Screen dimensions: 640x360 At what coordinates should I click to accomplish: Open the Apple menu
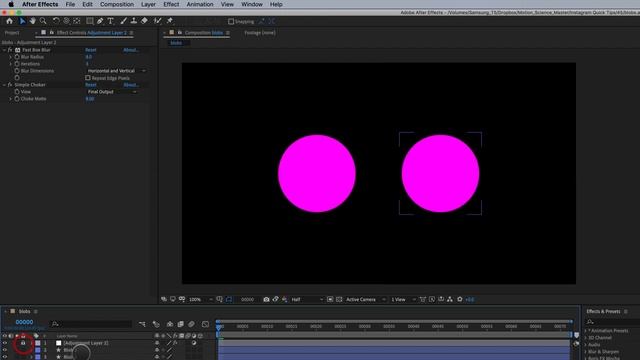(x=11, y=4)
